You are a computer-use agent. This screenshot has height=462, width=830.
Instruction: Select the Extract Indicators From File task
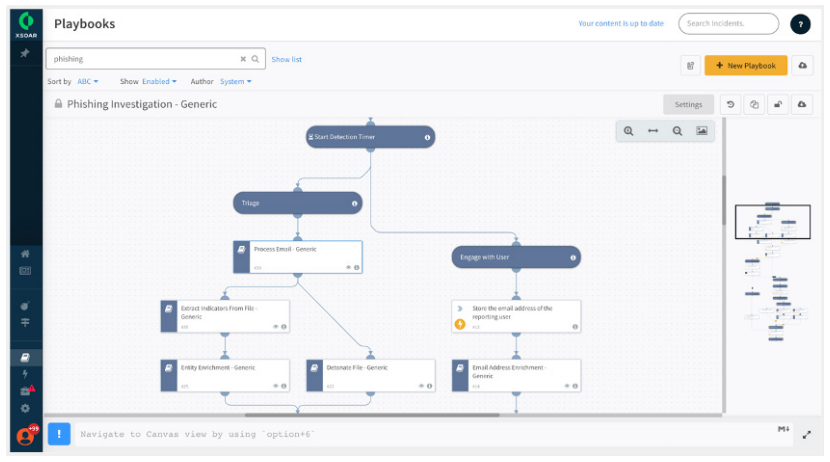(225, 316)
